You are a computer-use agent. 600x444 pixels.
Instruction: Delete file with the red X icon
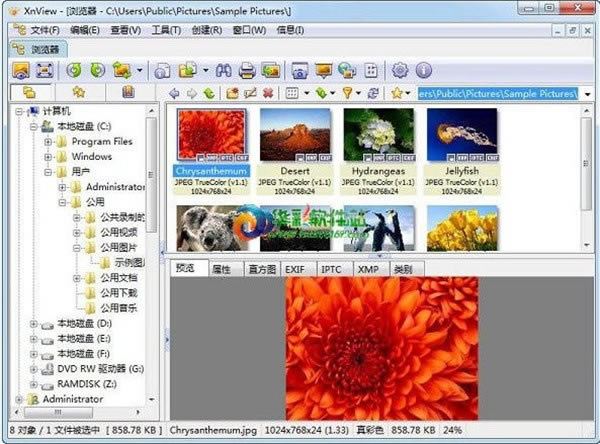[268, 93]
